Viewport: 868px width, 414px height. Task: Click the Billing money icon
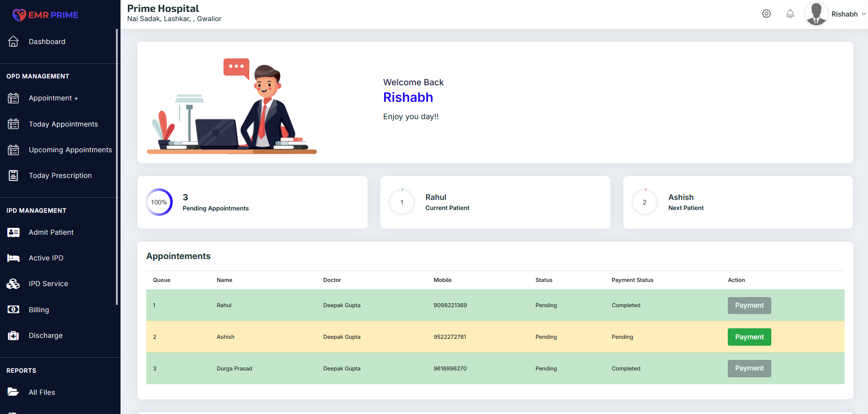click(13, 309)
